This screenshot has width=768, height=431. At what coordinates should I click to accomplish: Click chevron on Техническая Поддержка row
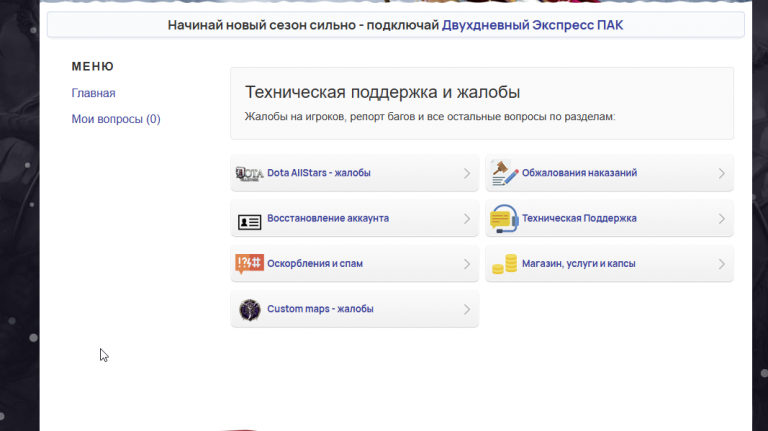tap(721, 219)
